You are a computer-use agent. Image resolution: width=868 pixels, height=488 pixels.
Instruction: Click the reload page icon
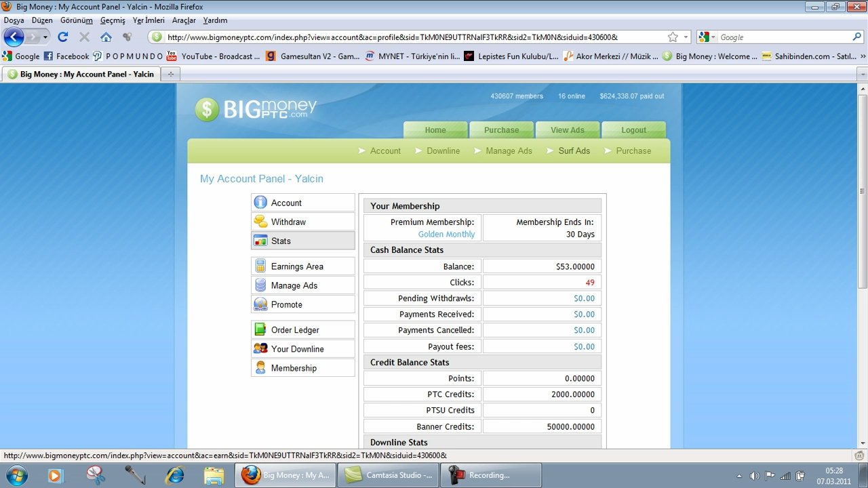[63, 37]
